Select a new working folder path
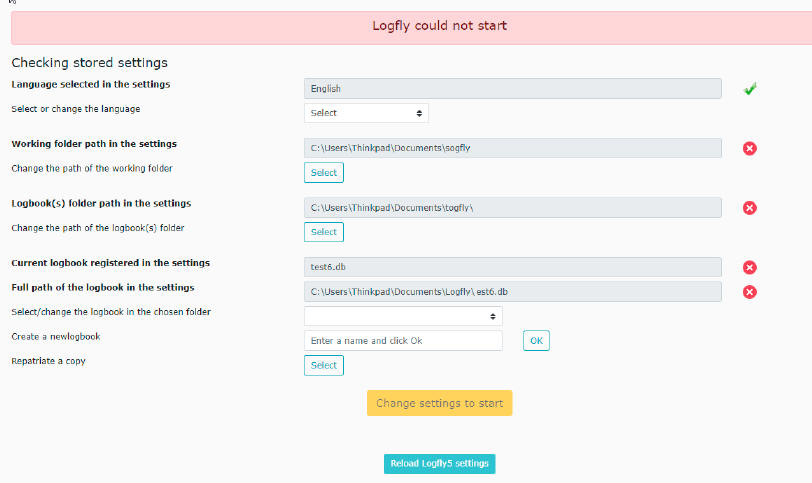812x483 pixels. click(x=324, y=172)
